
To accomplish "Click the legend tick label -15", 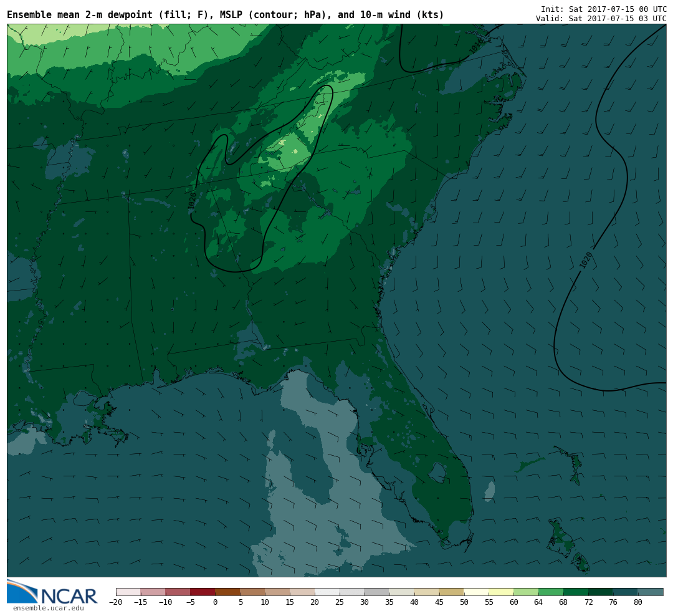I will tap(140, 602).
